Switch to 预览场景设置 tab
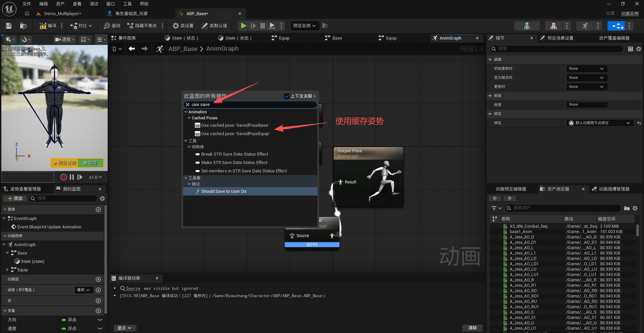 (x=560, y=38)
